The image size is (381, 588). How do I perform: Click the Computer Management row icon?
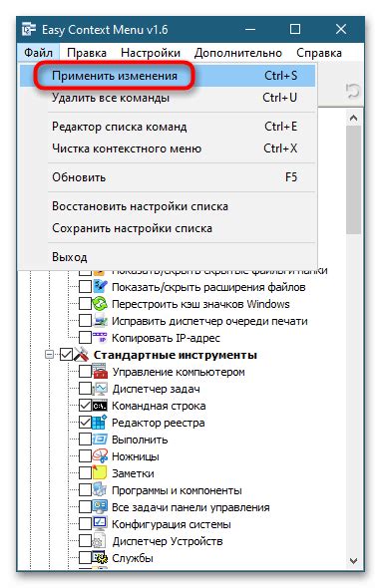[x=100, y=372]
